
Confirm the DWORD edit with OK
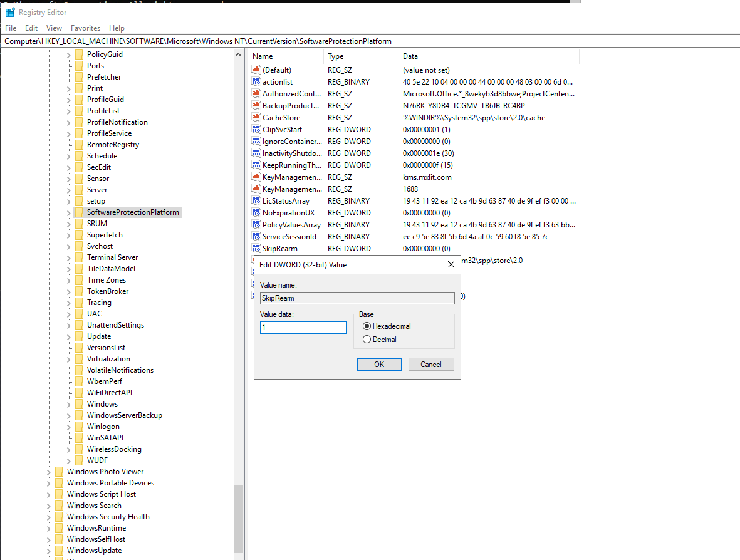pos(379,365)
